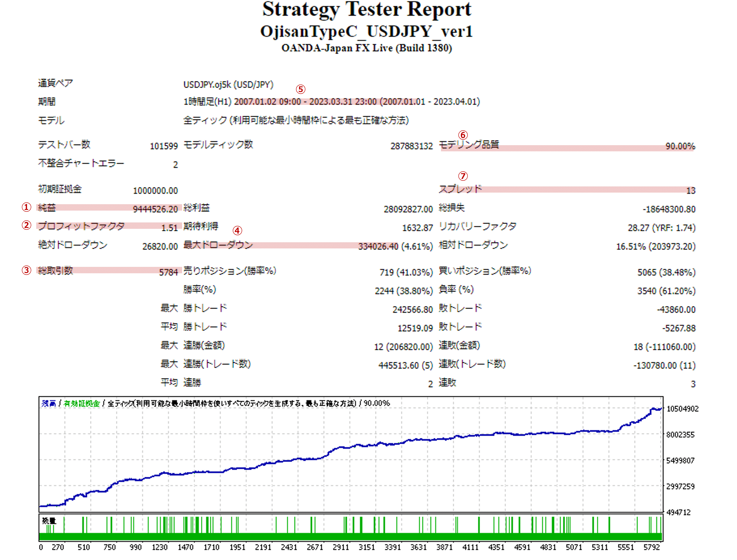Click the profit factor value 1.51
Image resolution: width=737 pixels, height=560 pixels.
(169, 228)
